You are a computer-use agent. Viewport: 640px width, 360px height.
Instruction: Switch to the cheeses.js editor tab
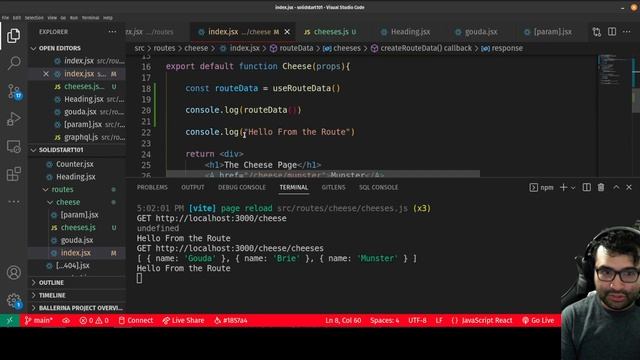click(330, 32)
